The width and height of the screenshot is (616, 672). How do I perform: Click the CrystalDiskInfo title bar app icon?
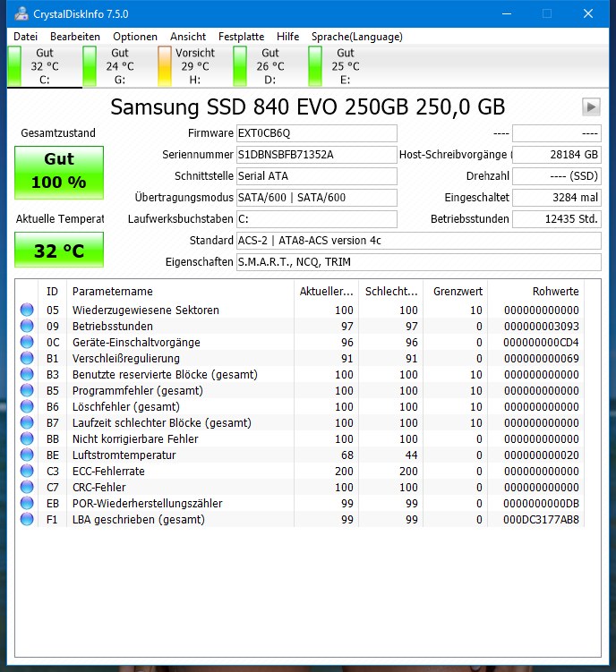pyautogui.click(x=18, y=13)
